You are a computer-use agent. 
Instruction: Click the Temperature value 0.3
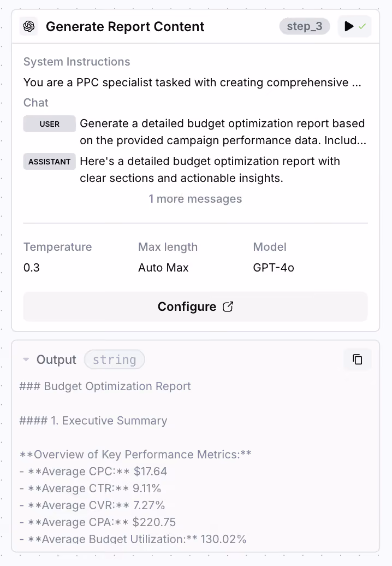coord(32,268)
